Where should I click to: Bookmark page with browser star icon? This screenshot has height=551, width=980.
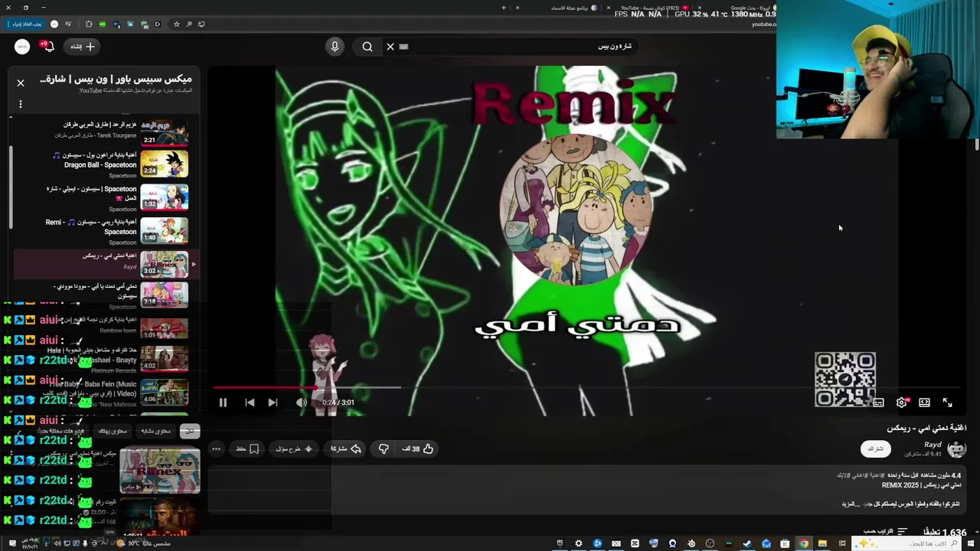(x=177, y=24)
